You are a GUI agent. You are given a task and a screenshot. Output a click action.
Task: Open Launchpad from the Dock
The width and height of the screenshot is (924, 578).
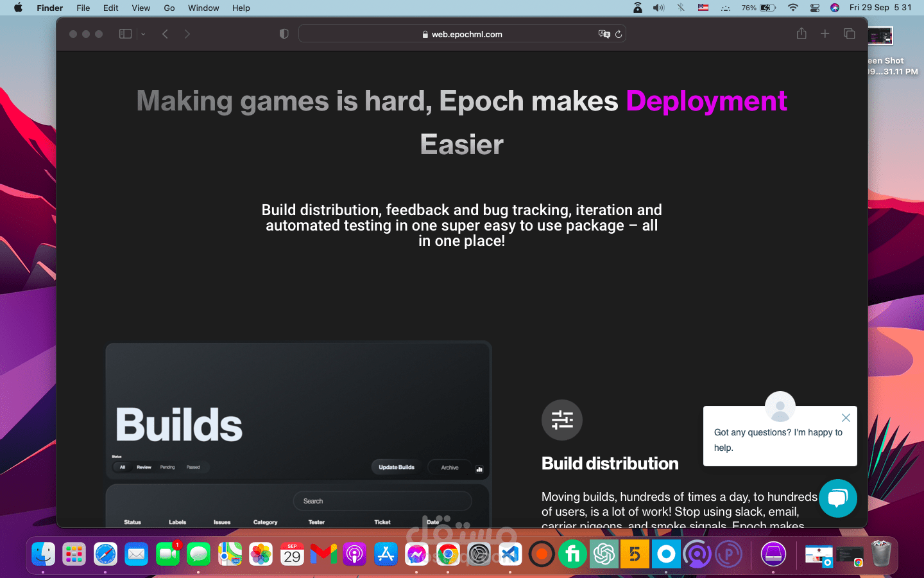click(74, 554)
